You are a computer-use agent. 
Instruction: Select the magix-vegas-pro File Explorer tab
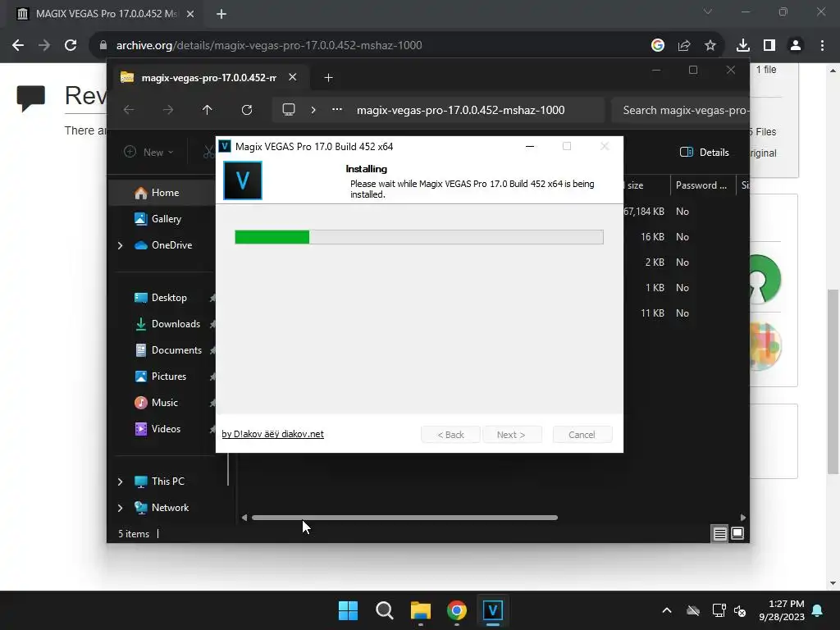coord(209,78)
